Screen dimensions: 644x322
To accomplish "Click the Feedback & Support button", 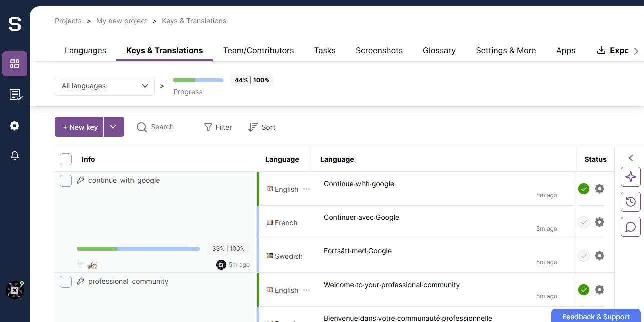I will tap(596, 316).
